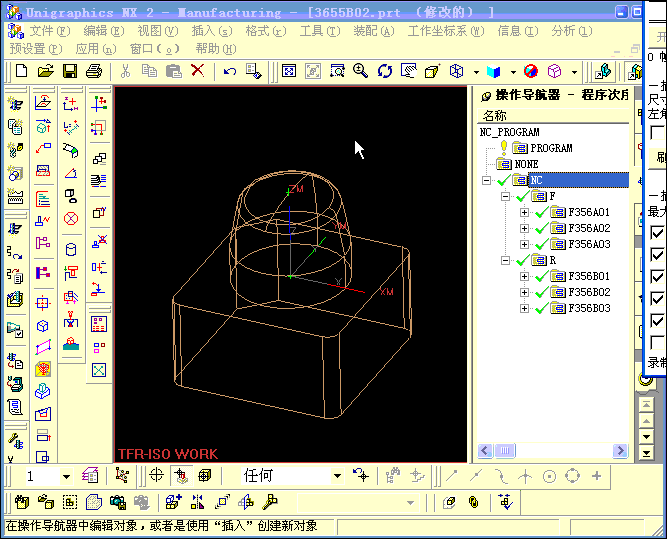Image resolution: width=667 pixels, height=539 pixels.
Task: Click the crosshair circle icon in bottom toolbar
Action: pyautogui.click(x=157, y=475)
